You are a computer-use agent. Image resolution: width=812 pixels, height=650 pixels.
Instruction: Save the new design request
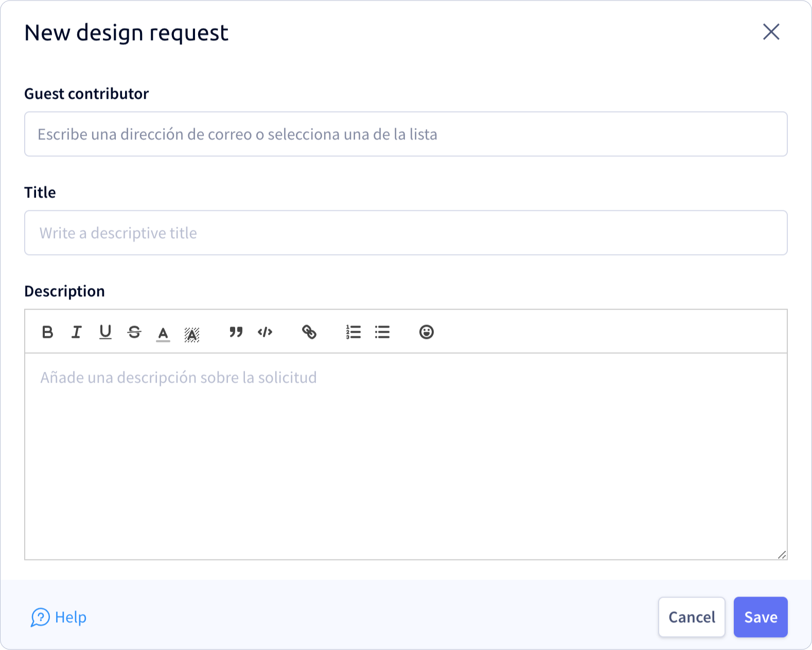[761, 617]
